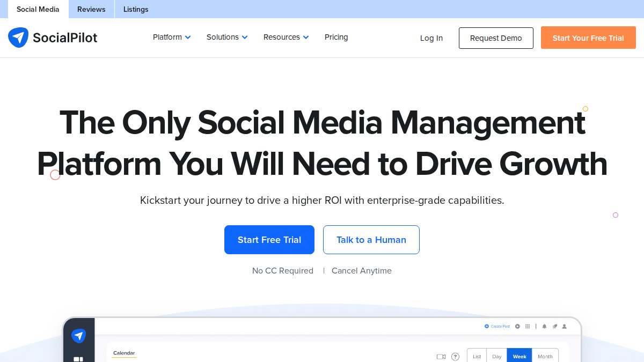Click the orange Start Your Free Trial button
644x362 pixels.
(588, 38)
